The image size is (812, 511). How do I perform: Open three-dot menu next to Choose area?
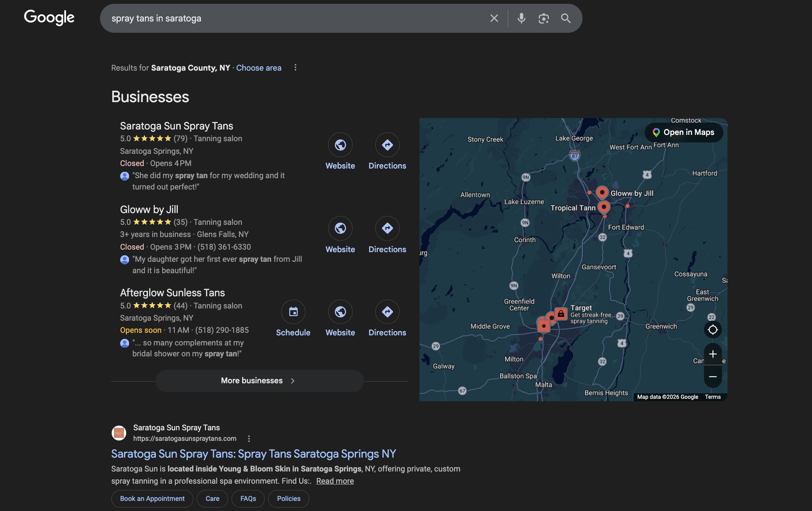pos(295,68)
